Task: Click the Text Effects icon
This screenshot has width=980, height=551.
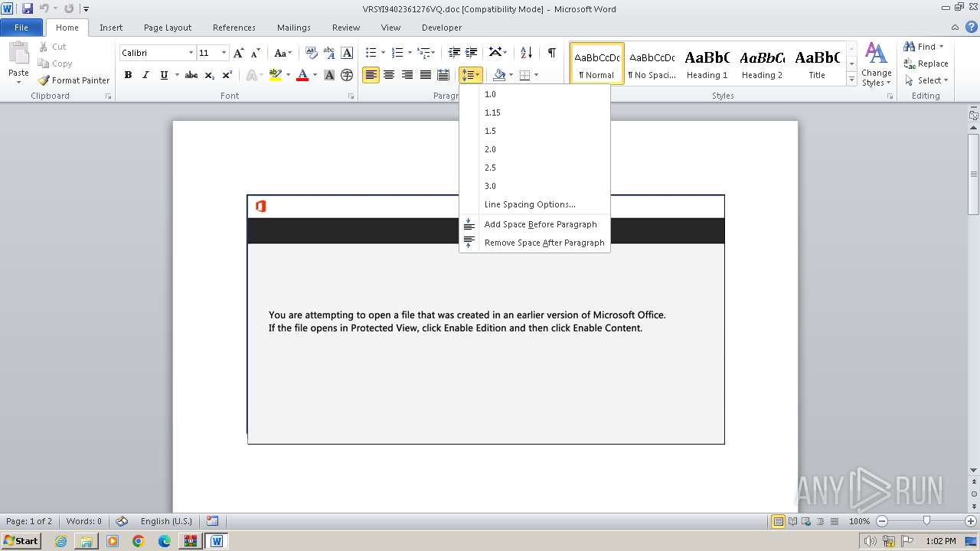Action: 250,75
